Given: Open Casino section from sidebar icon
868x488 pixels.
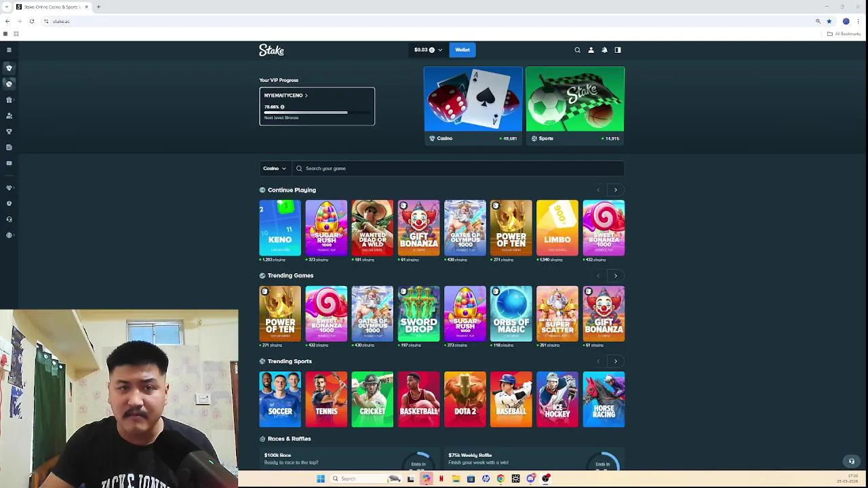Looking at the screenshot, I should [9, 68].
